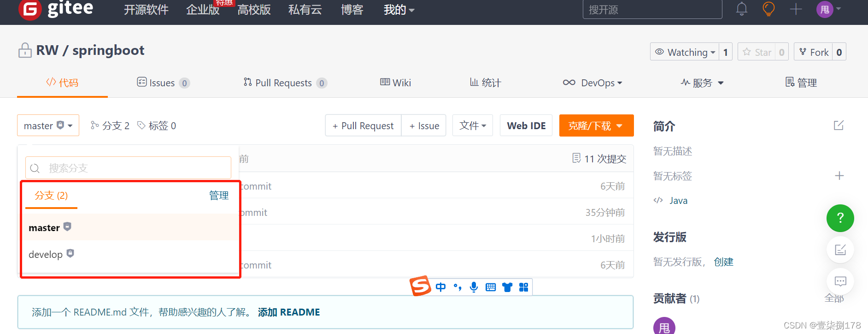Select the 分支 (2) tab in dropdown
This screenshot has height=334, width=868.
point(51,196)
